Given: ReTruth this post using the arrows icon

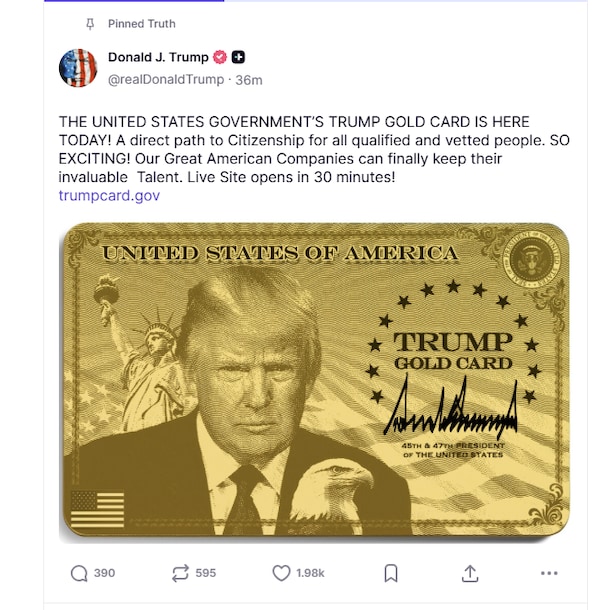Looking at the screenshot, I should pos(181,573).
